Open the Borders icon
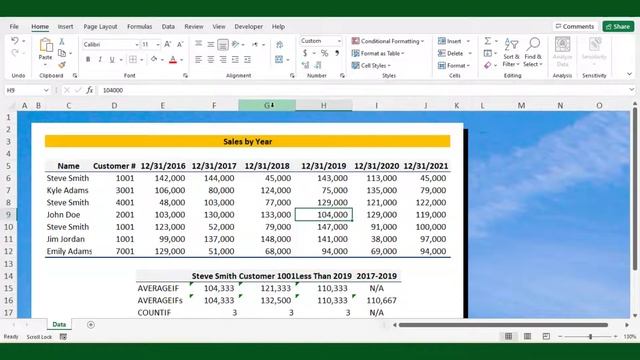The width and height of the screenshot is (640, 360). click(133, 60)
